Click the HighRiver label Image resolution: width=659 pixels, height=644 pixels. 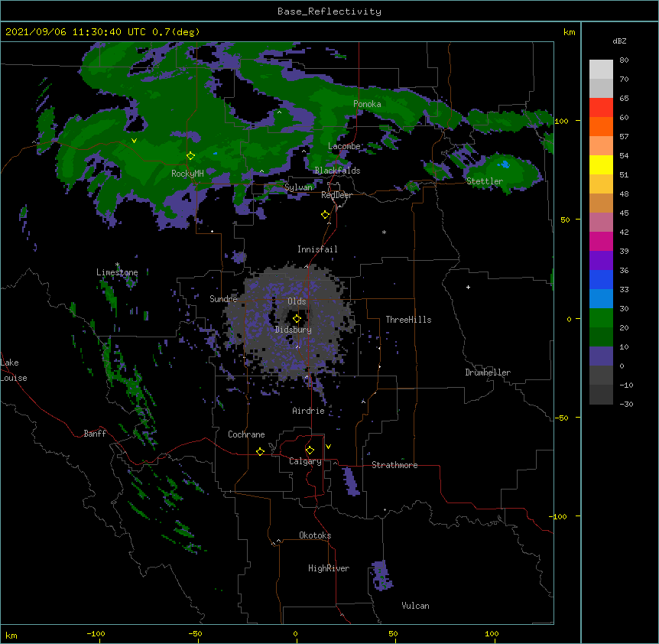pyautogui.click(x=329, y=568)
